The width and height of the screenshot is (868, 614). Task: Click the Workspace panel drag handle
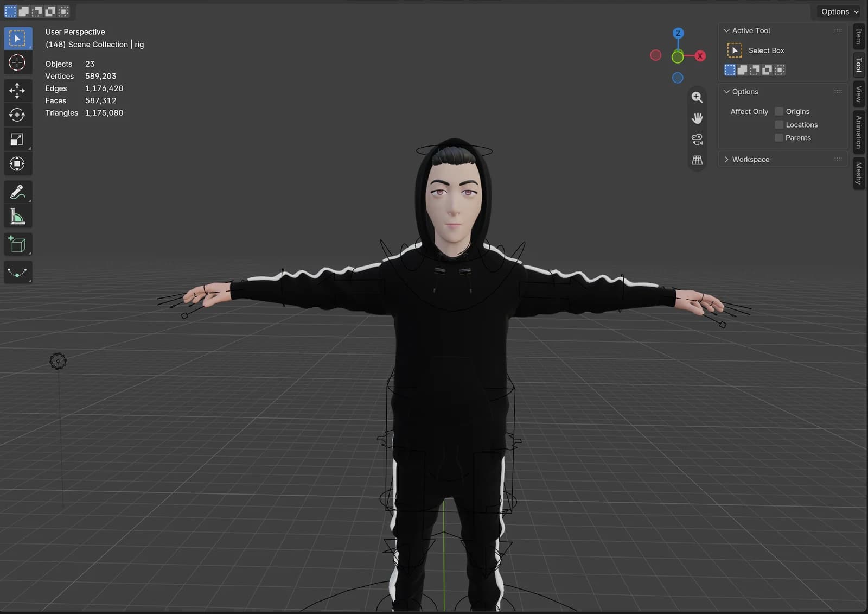(x=838, y=159)
